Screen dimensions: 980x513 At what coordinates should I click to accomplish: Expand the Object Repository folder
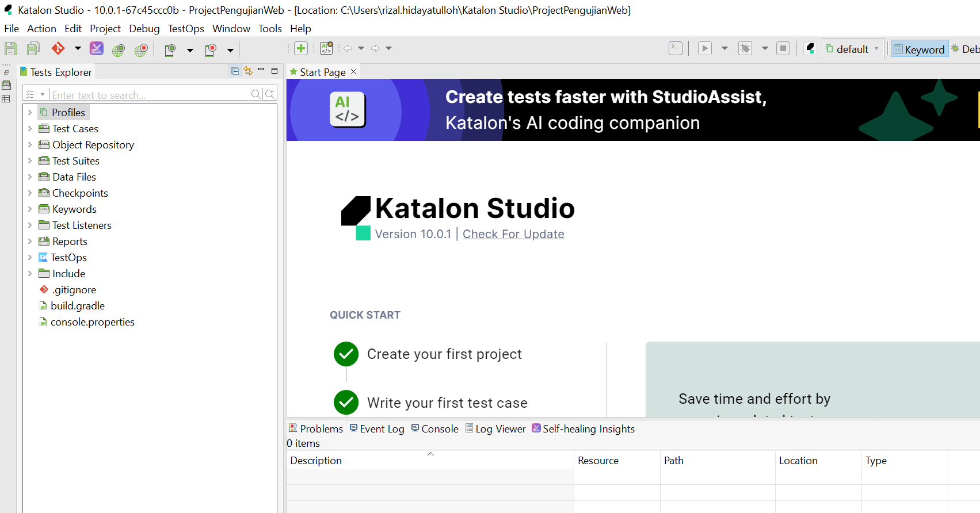[30, 145]
